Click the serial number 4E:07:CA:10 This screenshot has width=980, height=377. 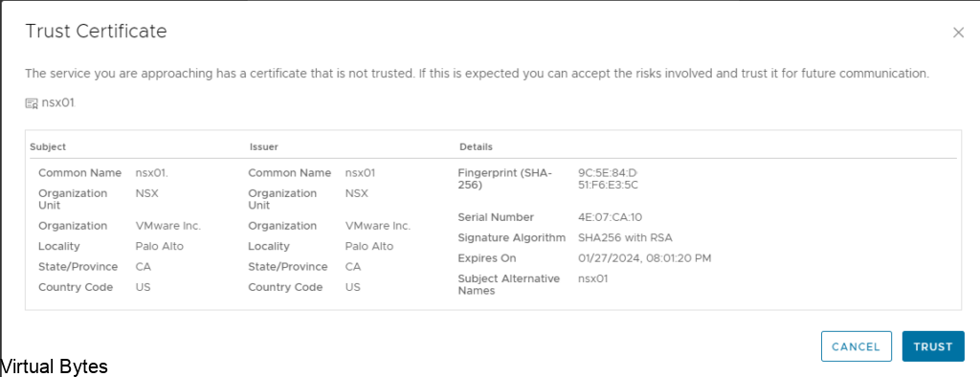611,217
